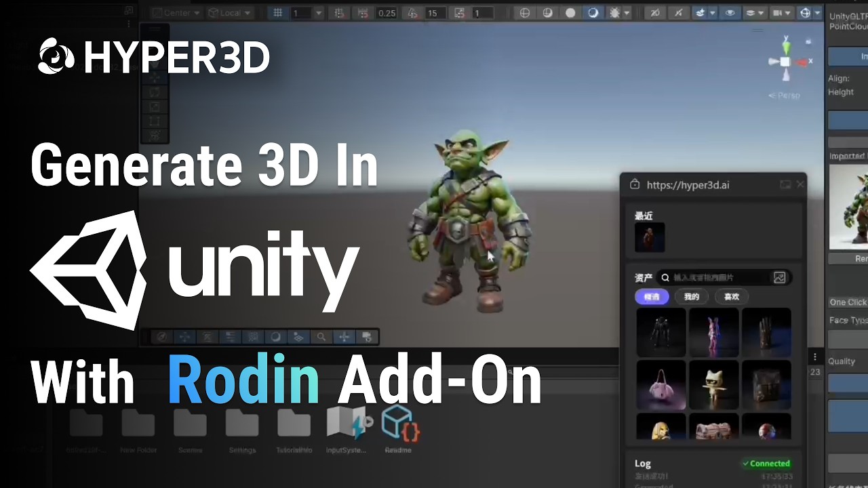This screenshot has height=488, width=868.
Task: Toggle the scene effects stack icon
Action: coord(701,12)
